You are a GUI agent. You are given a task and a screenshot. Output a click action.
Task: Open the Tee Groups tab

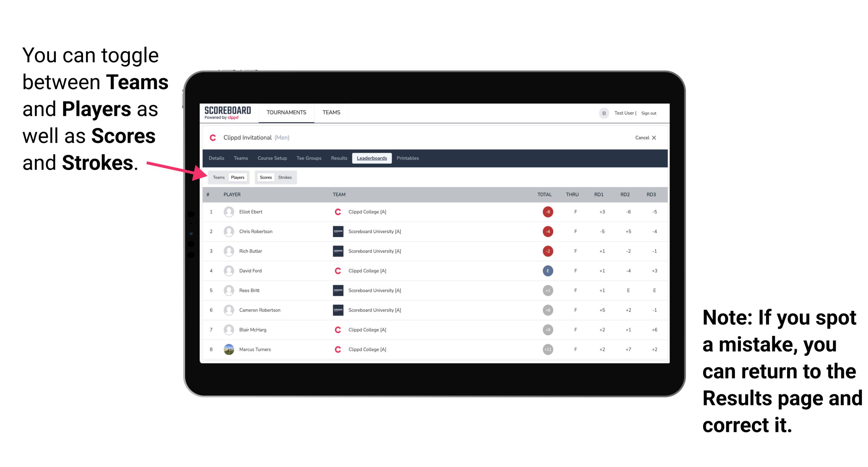pos(308,158)
